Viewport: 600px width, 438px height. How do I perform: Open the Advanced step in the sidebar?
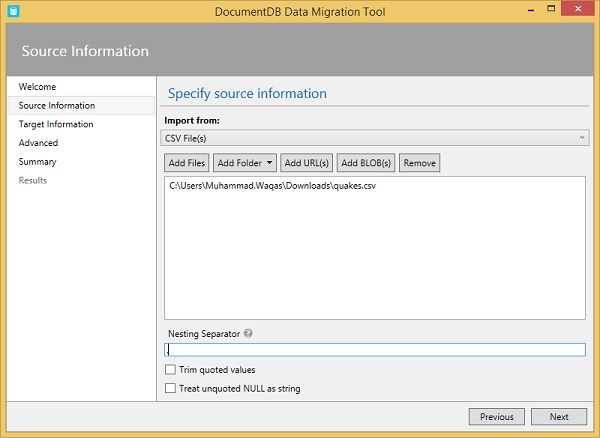point(38,143)
